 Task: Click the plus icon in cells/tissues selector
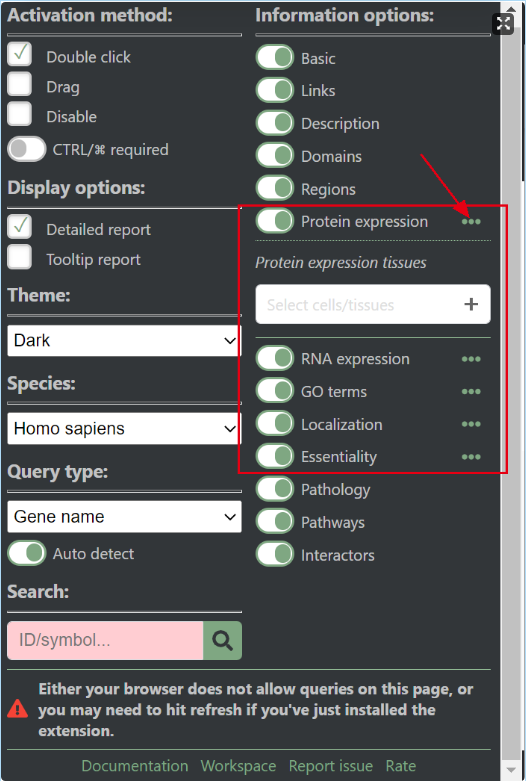pos(471,304)
